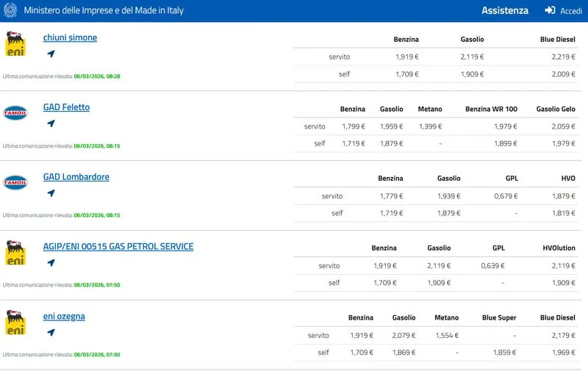Open the eni ozegna station link

click(64, 317)
